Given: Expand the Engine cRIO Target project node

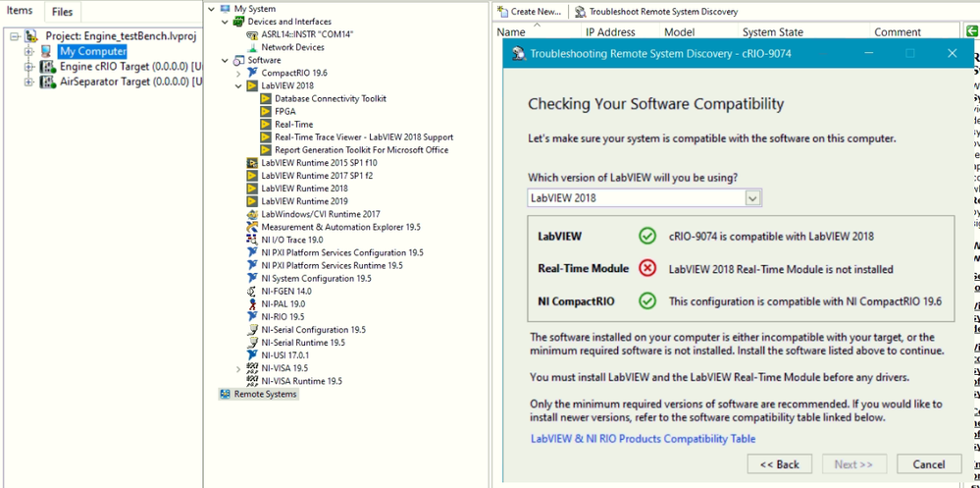Looking at the screenshot, I should point(29,67).
